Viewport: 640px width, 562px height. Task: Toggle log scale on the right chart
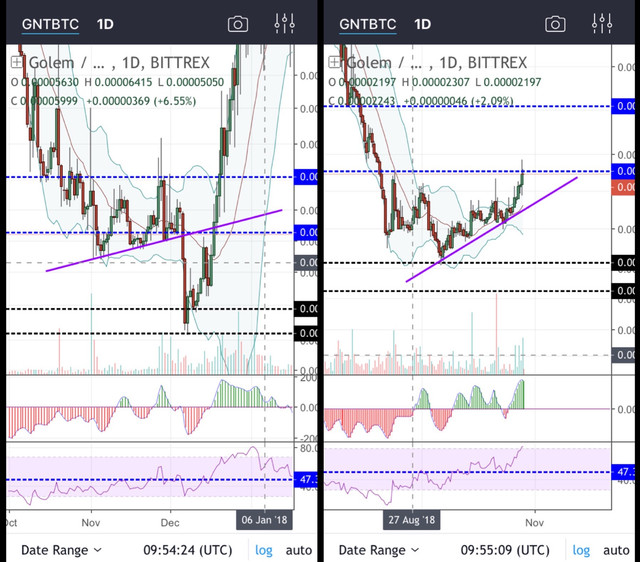(581, 550)
